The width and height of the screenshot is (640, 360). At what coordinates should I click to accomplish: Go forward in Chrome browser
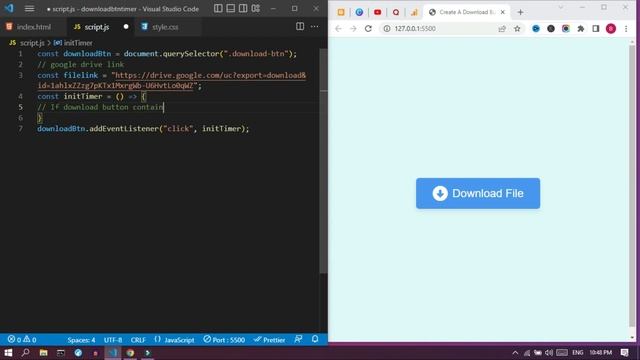pyautogui.click(x=353, y=29)
